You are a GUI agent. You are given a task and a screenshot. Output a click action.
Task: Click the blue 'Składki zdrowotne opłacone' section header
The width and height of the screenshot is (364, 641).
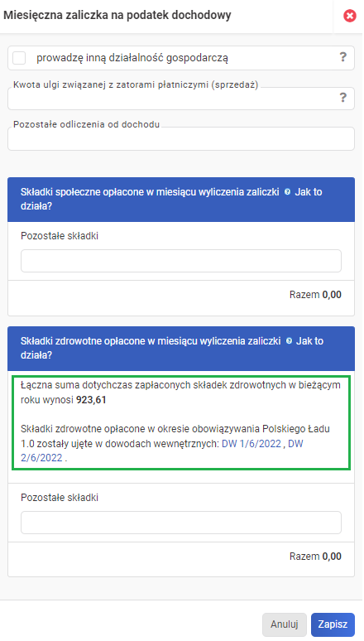pos(181,349)
